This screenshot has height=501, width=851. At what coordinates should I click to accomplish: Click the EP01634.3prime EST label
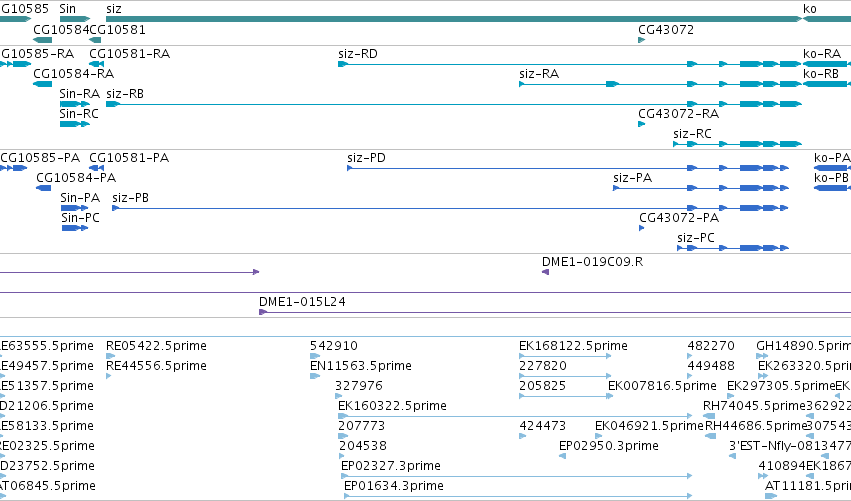[394, 486]
